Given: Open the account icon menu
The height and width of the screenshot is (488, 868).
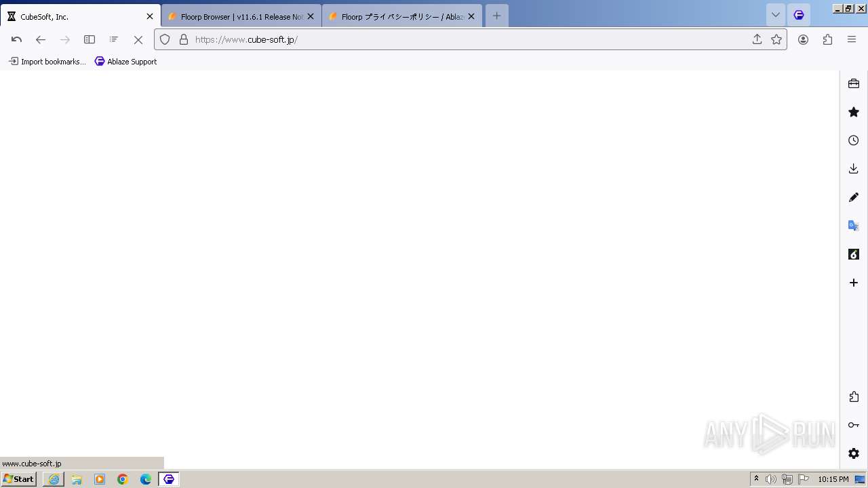Looking at the screenshot, I should pyautogui.click(x=803, y=39).
